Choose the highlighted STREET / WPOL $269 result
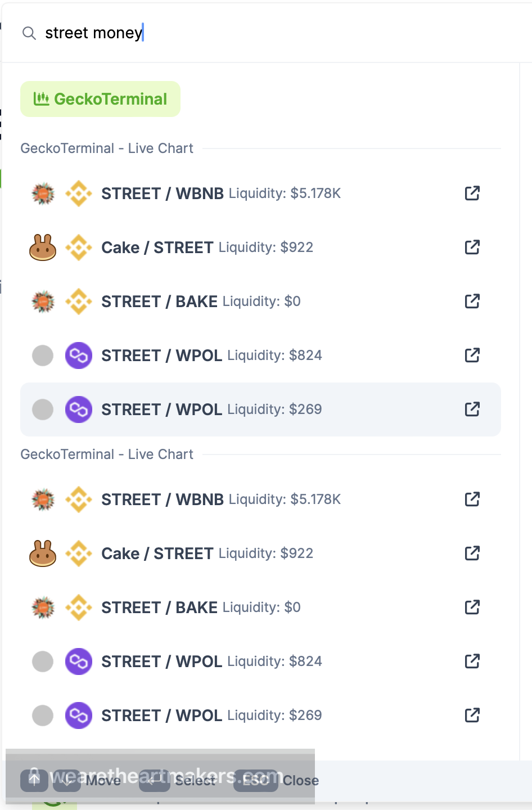532x810 pixels. click(x=260, y=409)
